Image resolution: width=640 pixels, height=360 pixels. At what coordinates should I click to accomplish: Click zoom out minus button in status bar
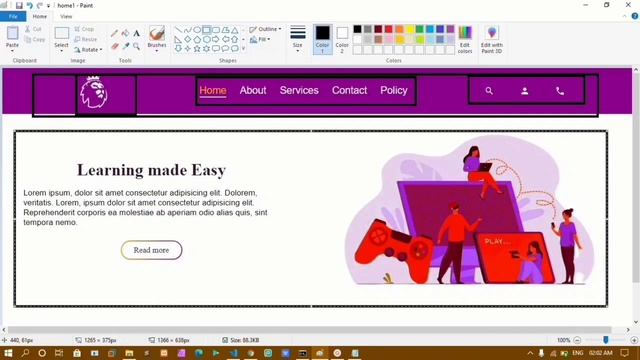coord(577,340)
